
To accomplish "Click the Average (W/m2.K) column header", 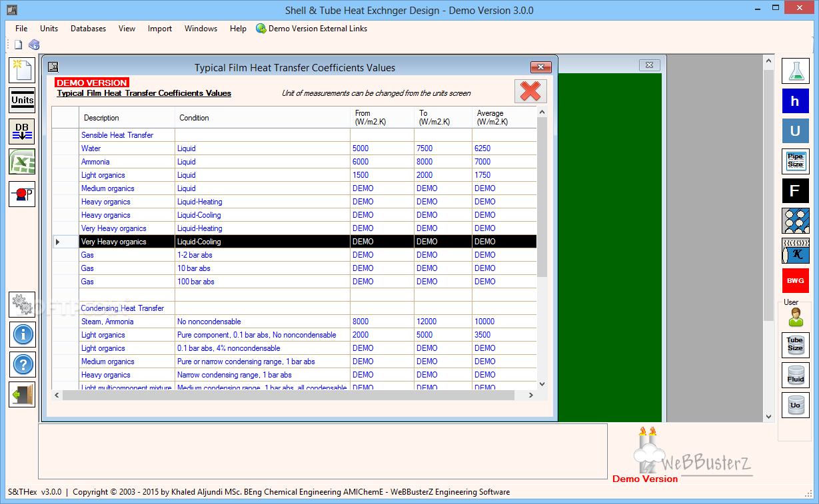I will pos(504,118).
